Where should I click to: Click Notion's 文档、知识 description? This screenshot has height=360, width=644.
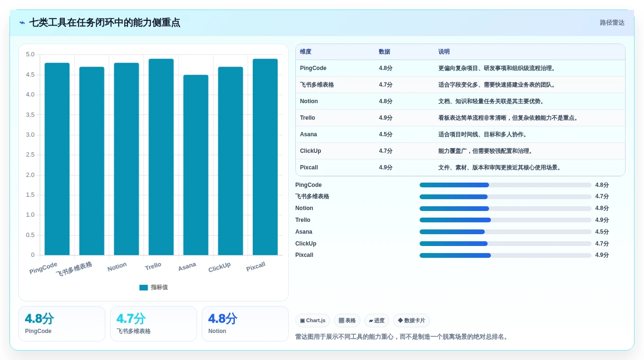491,101
